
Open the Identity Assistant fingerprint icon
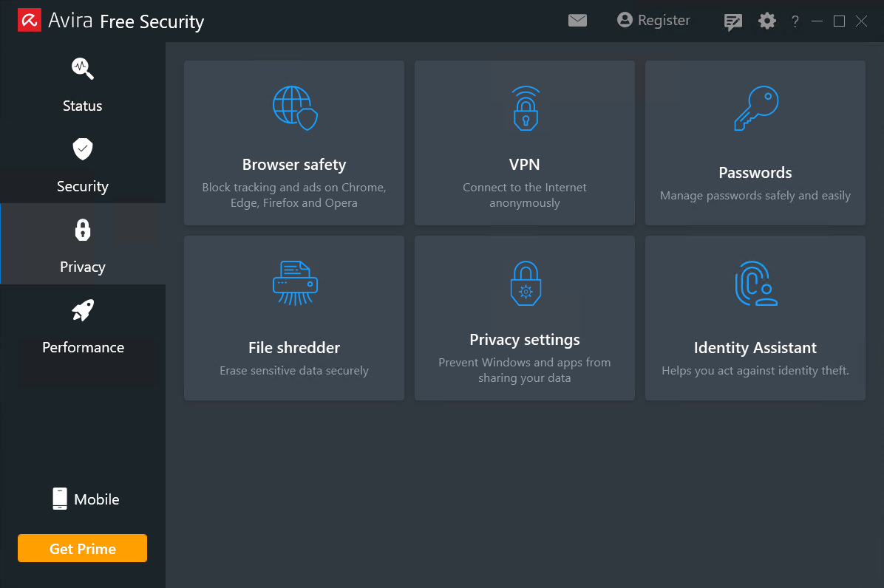point(755,283)
